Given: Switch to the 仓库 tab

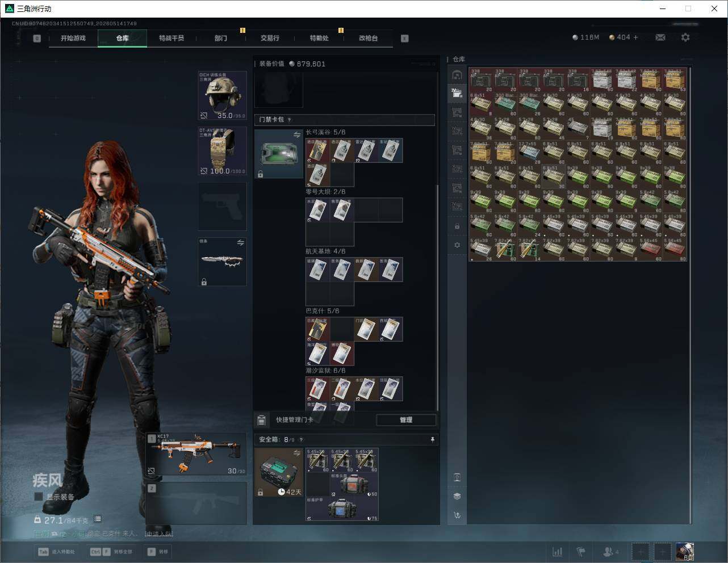Looking at the screenshot, I should (123, 38).
